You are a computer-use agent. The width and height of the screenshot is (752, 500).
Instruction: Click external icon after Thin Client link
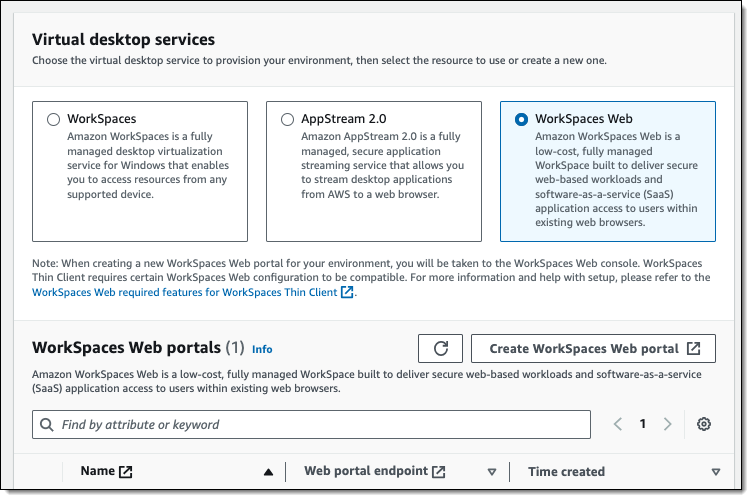(347, 292)
